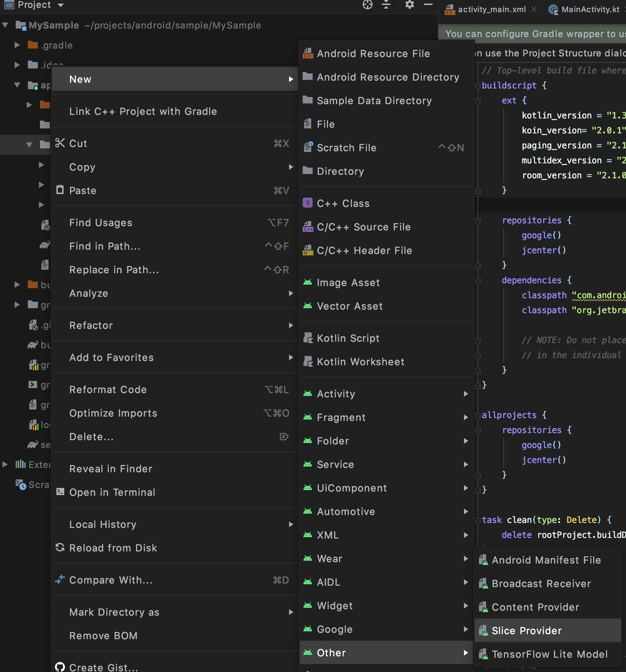Click the Broadcast Receiver icon
Image resolution: width=626 pixels, height=672 pixels.
pyautogui.click(x=483, y=584)
